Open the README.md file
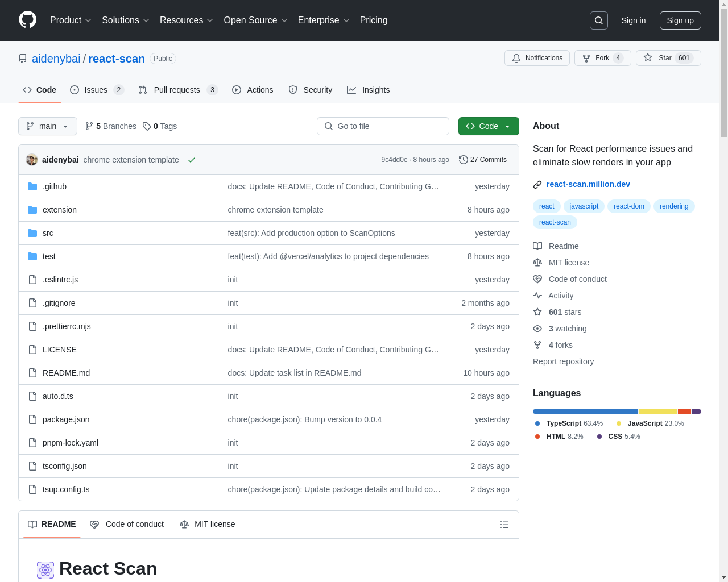728x582 pixels. 66,373
